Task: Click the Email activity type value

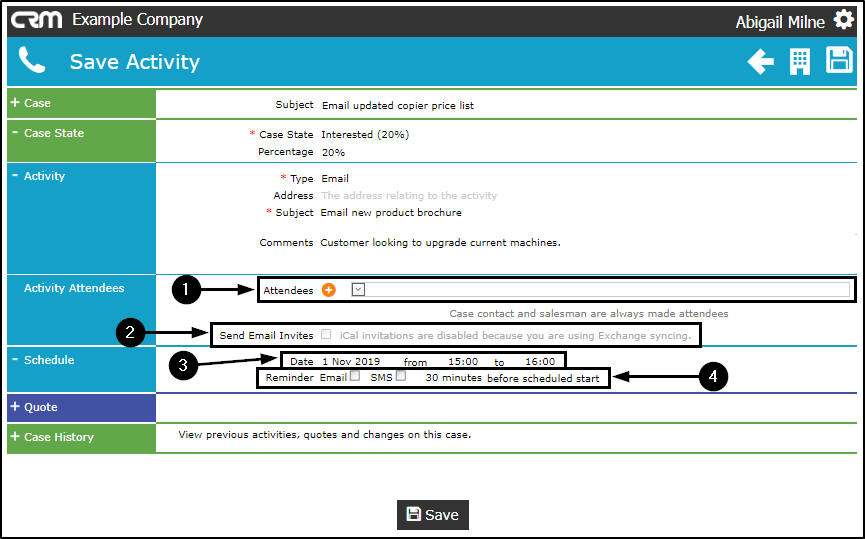Action: pyautogui.click(x=335, y=179)
